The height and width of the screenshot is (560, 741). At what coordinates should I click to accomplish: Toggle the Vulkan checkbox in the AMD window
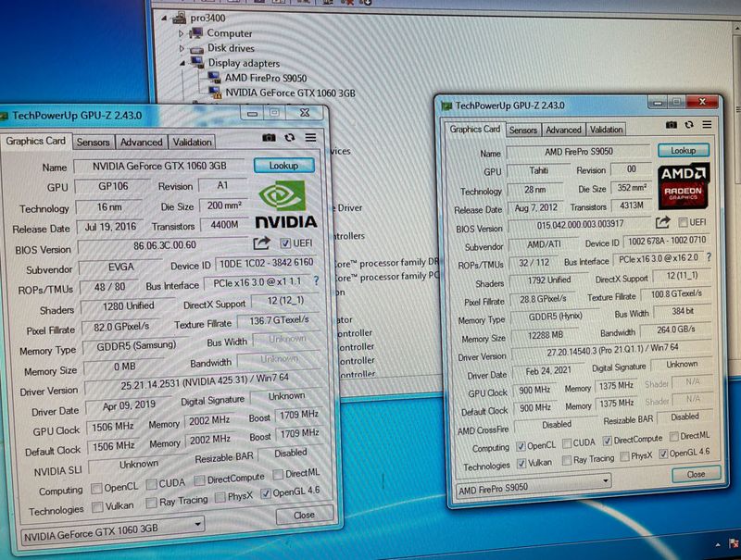click(521, 463)
